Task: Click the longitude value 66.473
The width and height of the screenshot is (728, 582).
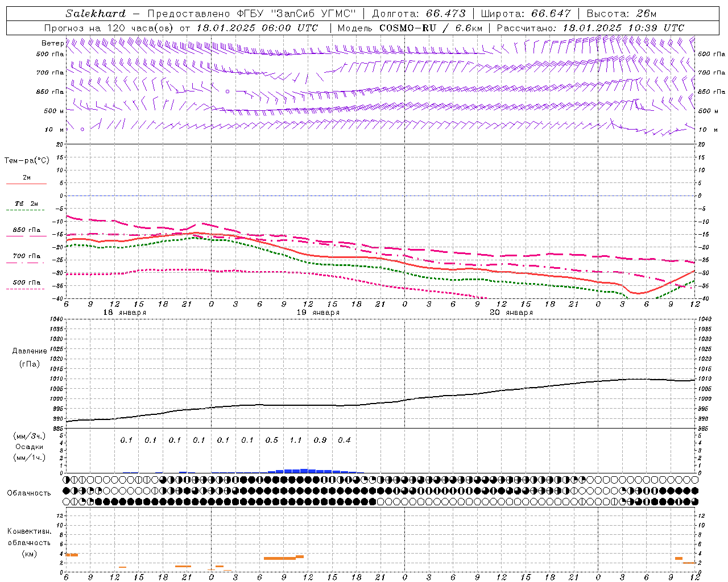Action: [x=446, y=14]
